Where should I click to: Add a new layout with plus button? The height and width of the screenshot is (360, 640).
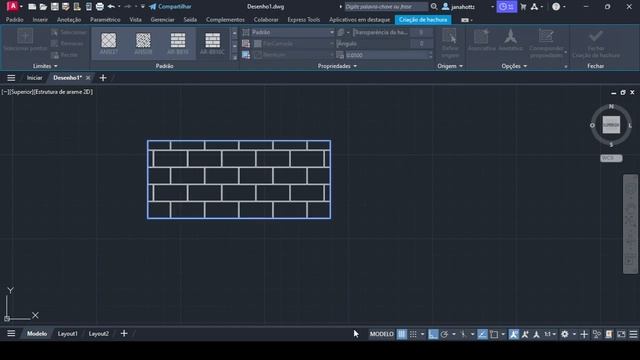[x=124, y=333]
